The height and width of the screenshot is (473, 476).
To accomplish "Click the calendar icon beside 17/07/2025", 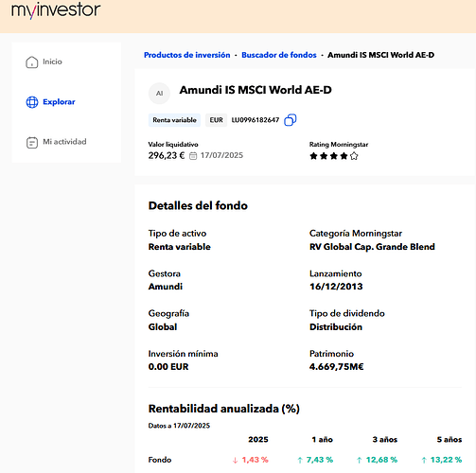I will click(193, 156).
